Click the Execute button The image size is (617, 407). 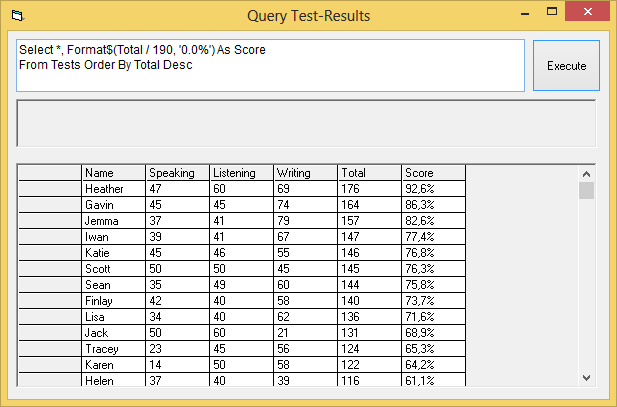(566, 66)
